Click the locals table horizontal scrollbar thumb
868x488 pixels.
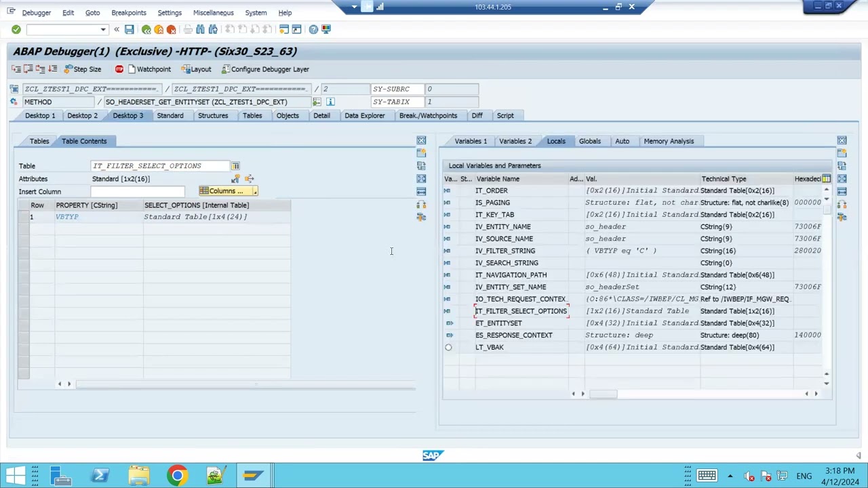click(x=603, y=394)
